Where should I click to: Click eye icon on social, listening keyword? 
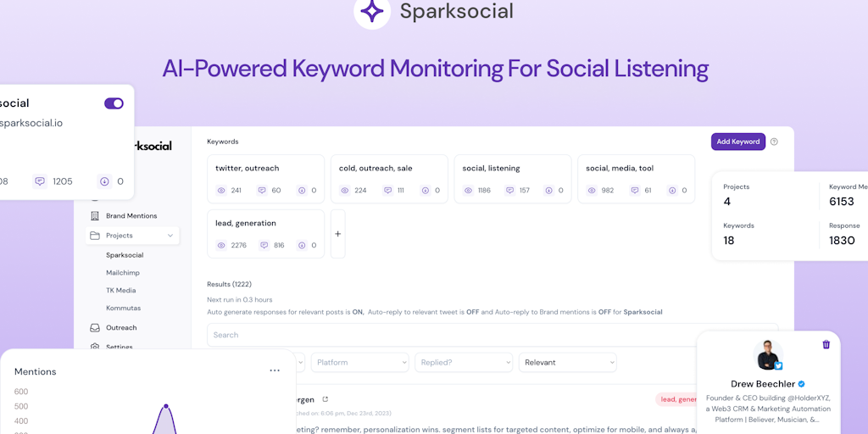(x=468, y=190)
